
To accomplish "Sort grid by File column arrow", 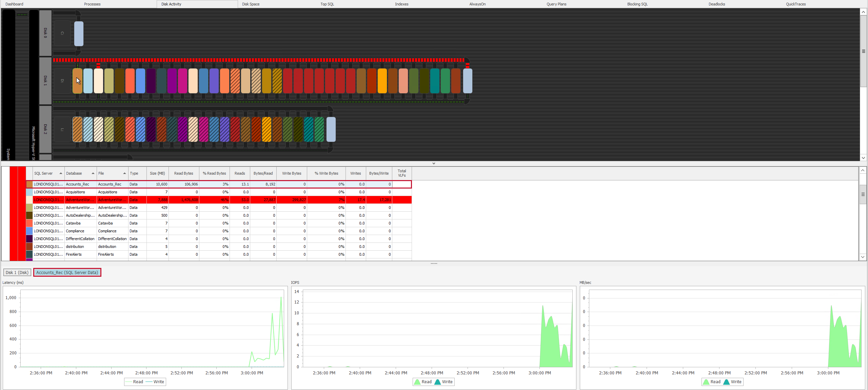I will (124, 173).
